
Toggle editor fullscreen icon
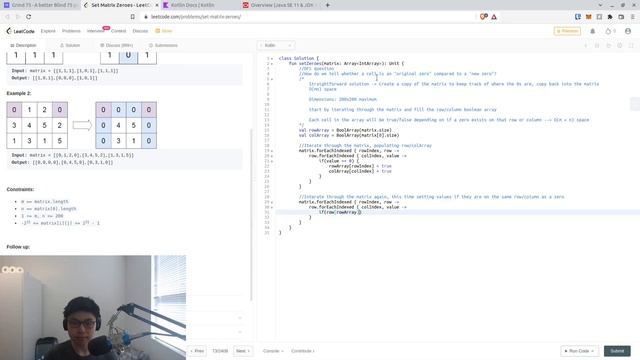pyautogui.click(x=631, y=45)
